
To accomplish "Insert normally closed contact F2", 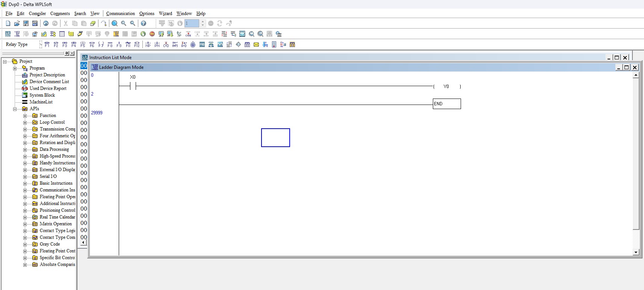I will click(x=56, y=44).
